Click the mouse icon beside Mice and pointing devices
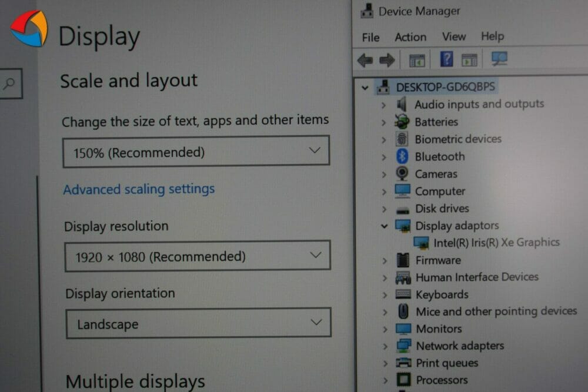 click(403, 311)
